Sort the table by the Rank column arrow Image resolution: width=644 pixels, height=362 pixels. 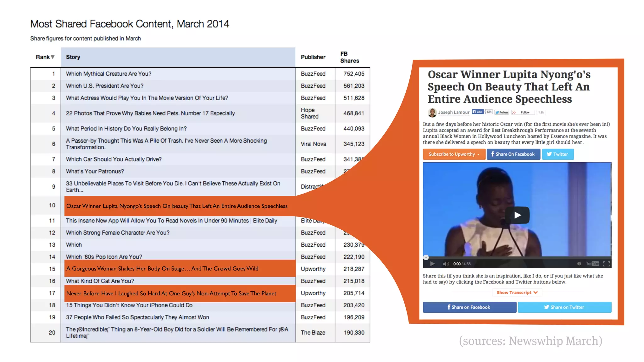(53, 57)
